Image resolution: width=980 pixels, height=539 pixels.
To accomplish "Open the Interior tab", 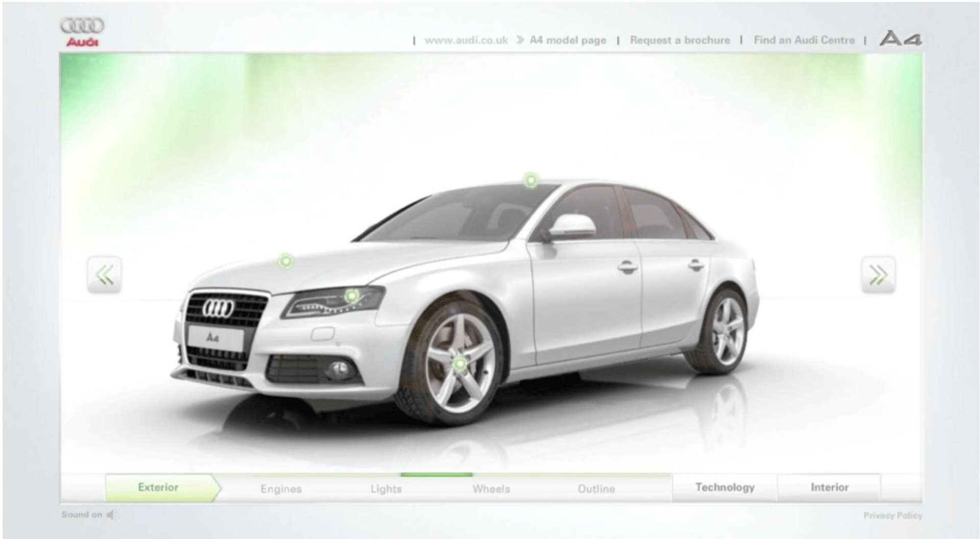I will 829,487.
